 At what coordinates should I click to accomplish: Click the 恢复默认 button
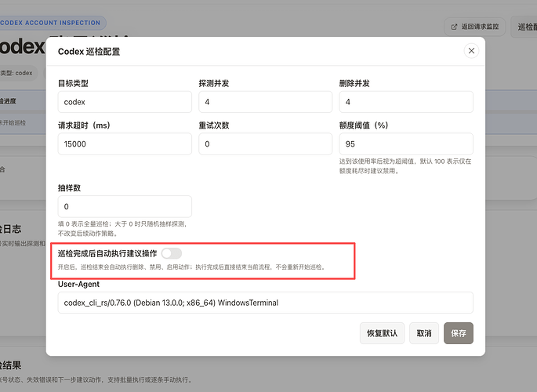[382, 333]
